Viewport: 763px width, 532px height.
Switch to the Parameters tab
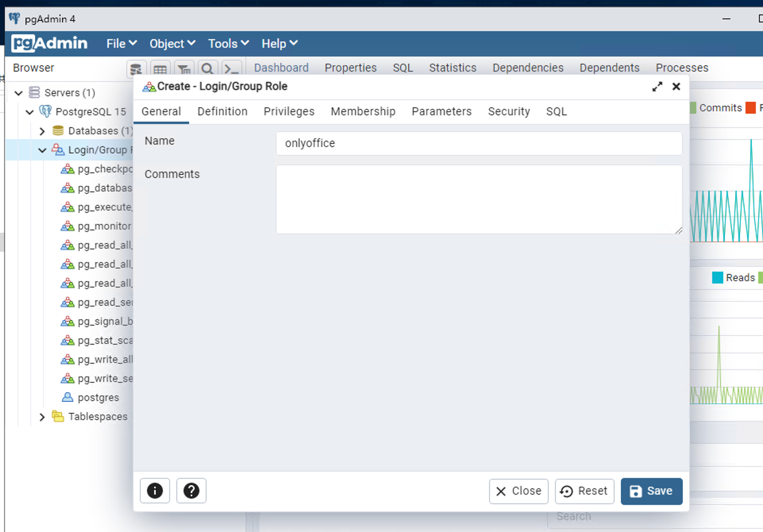tap(442, 112)
